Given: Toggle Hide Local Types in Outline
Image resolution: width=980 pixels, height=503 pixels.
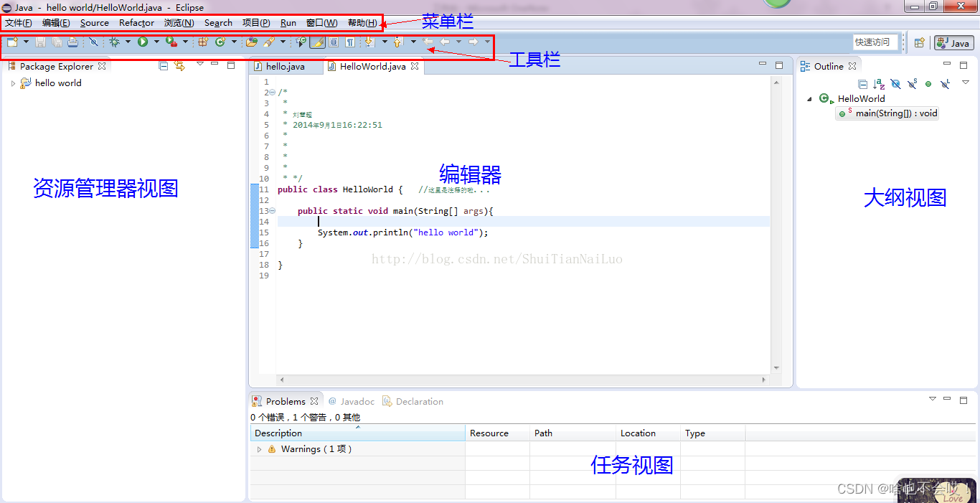Looking at the screenshot, I should click(945, 83).
